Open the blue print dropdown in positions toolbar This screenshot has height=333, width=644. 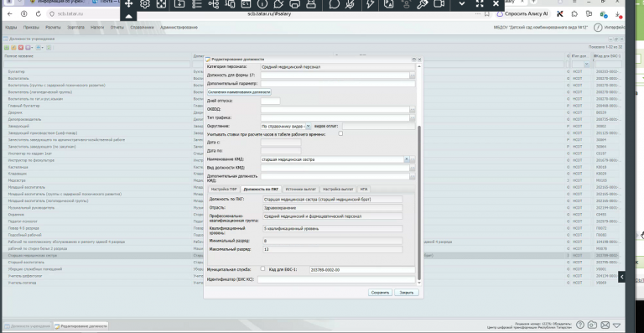[x=39, y=48]
